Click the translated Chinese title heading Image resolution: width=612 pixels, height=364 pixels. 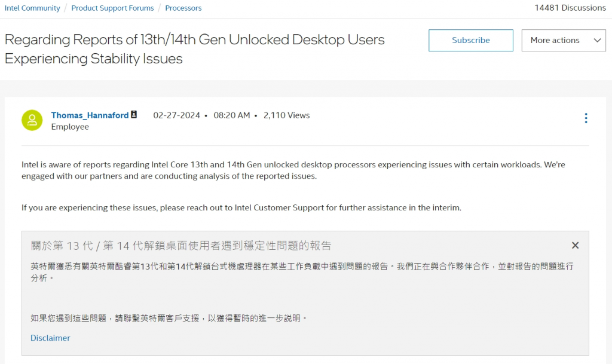tap(180, 246)
